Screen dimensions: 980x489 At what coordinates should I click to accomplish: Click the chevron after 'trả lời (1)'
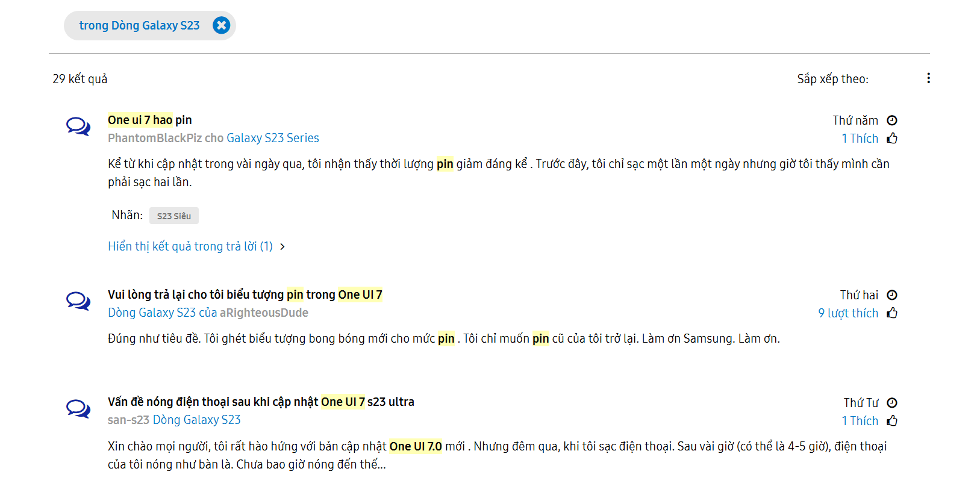point(282,247)
